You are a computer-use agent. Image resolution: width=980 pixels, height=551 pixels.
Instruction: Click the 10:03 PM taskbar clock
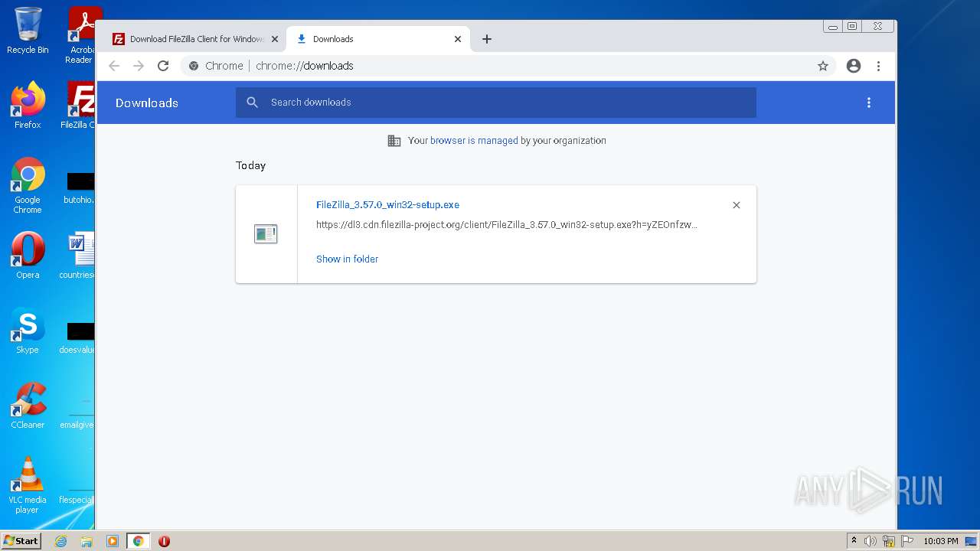click(940, 541)
